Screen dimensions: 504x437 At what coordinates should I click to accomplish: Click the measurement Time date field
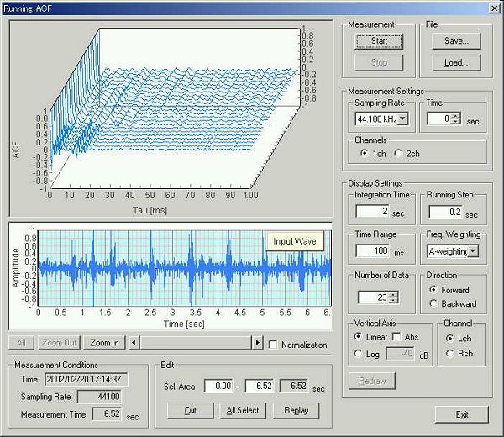click(x=87, y=380)
